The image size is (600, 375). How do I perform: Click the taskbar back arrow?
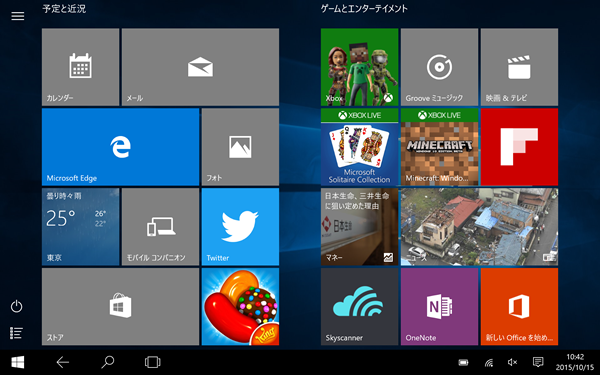pyautogui.click(x=63, y=362)
